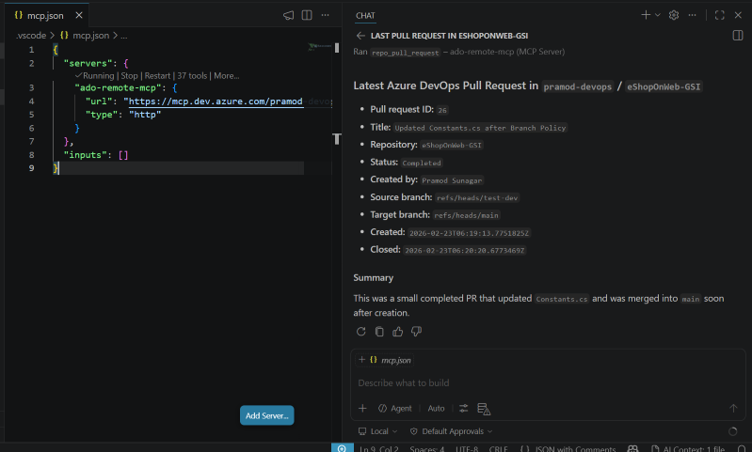Close the mcp.json editor tab
The image size is (752, 452).
click(79, 15)
